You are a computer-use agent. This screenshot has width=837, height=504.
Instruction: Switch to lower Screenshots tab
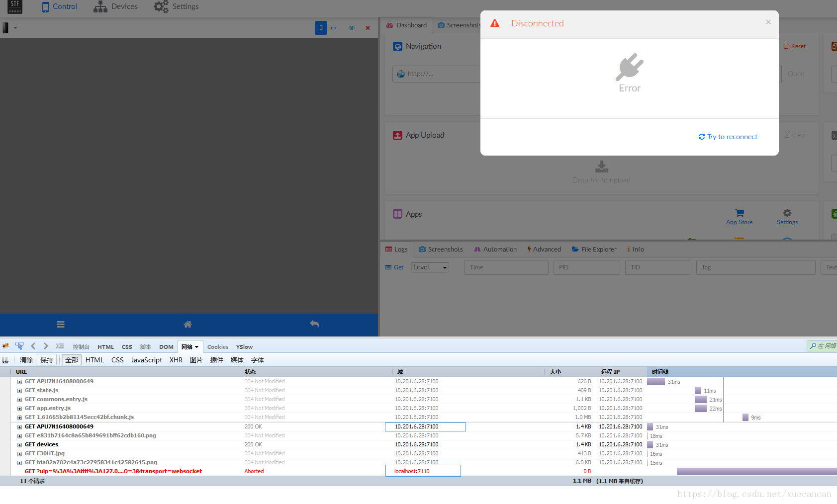[441, 250]
